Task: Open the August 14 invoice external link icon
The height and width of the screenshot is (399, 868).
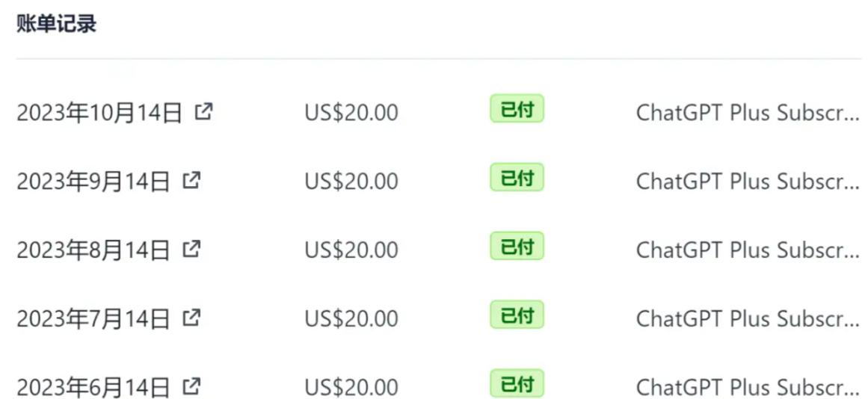Action: point(191,249)
